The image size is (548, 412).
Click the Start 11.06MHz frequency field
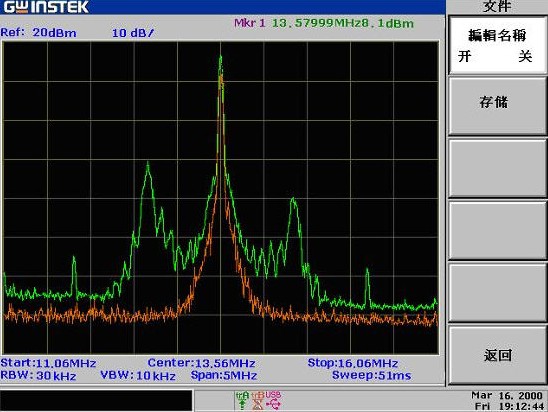pyautogui.click(x=48, y=363)
